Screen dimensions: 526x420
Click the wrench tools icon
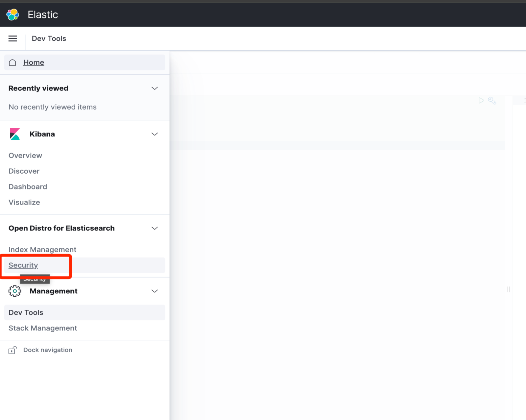tap(492, 101)
